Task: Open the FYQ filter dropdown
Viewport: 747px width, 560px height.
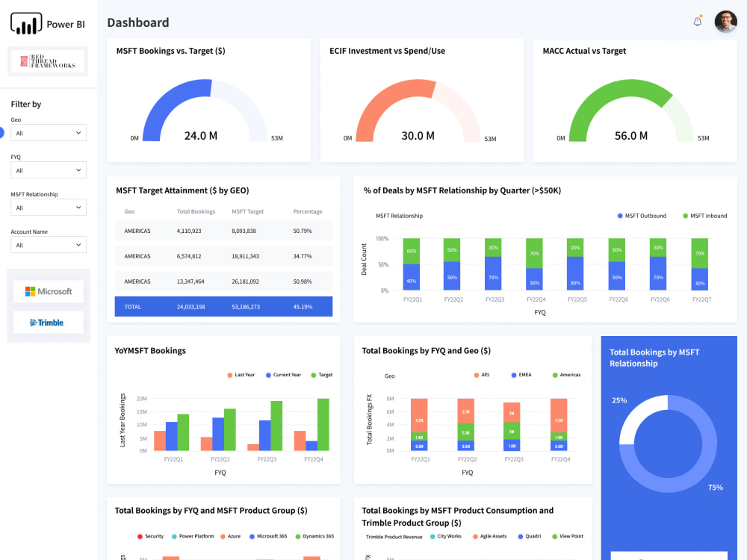Action: point(49,170)
